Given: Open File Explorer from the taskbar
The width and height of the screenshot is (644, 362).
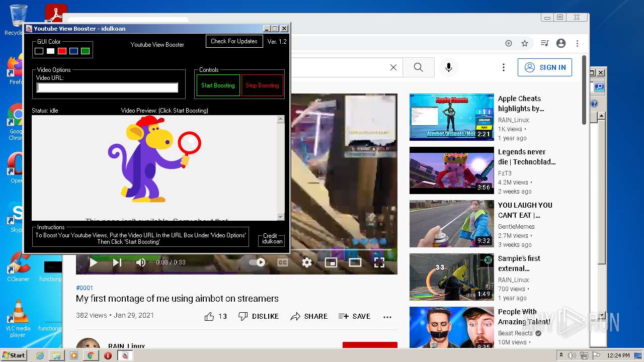Looking at the screenshot, I should [57, 355].
